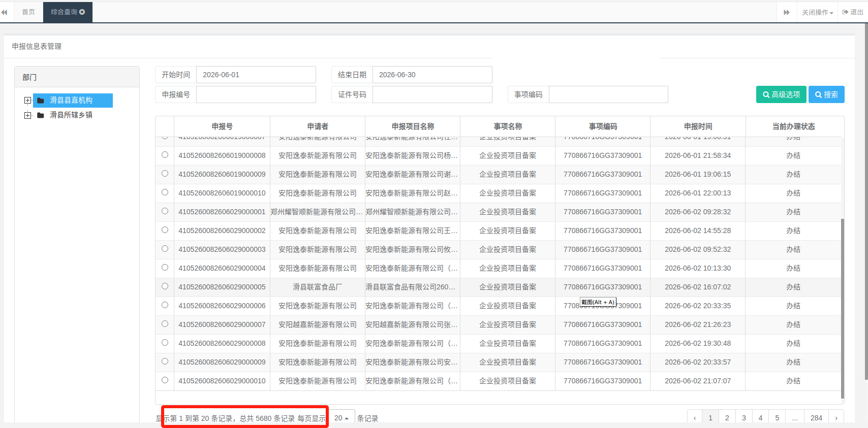Viewport: 868px width, 428px height.
Task: Select radio for record ending 29000004
Action: tap(165, 268)
